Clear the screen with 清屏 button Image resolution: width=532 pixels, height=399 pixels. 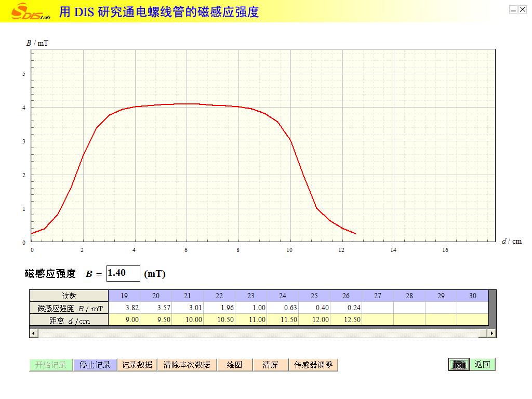[270, 365]
